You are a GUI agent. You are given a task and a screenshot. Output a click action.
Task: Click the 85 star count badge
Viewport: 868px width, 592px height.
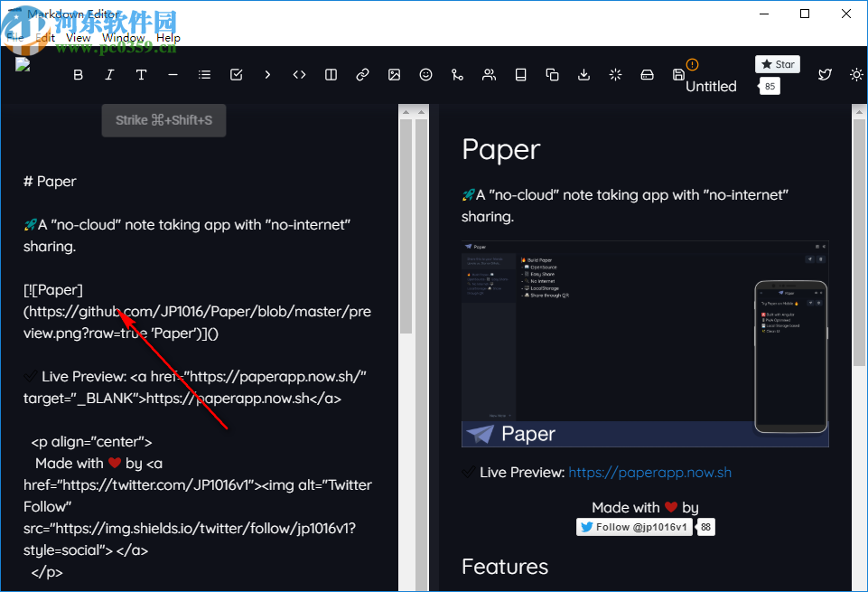click(x=769, y=86)
